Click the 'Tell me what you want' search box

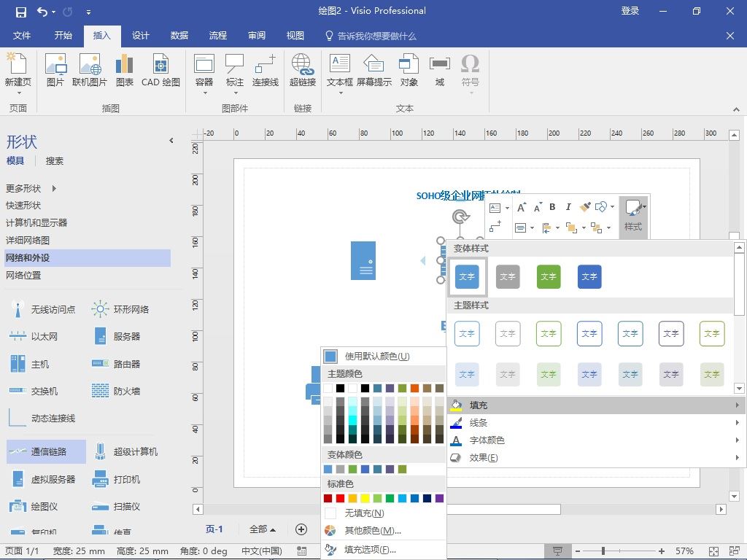[376, 36]
